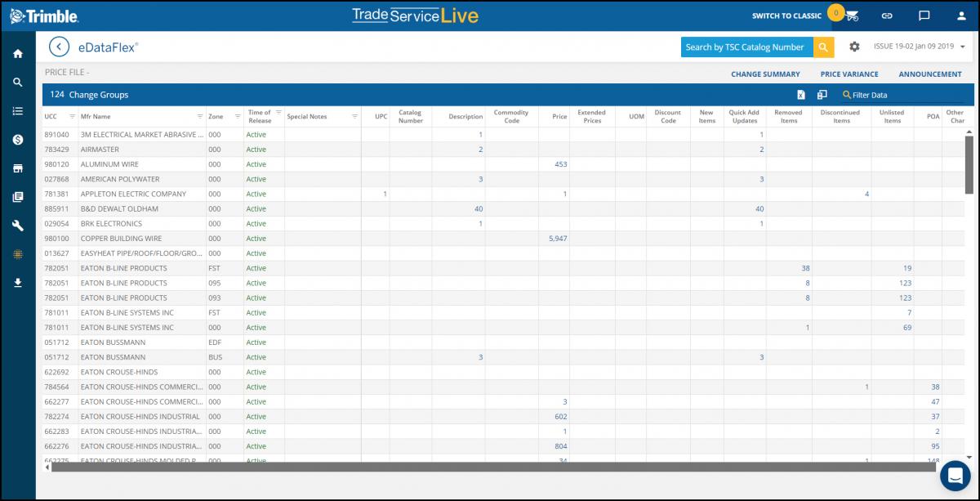
Task: Export Change Groups to Excel
Action: [x=802, y=95]
